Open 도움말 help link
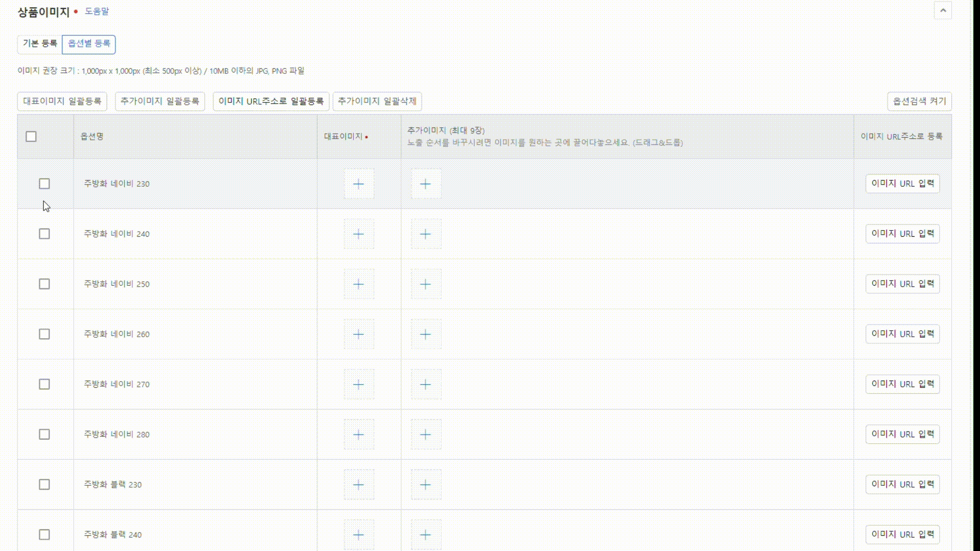This screenshot has height=551, width=980. [97, 11]
